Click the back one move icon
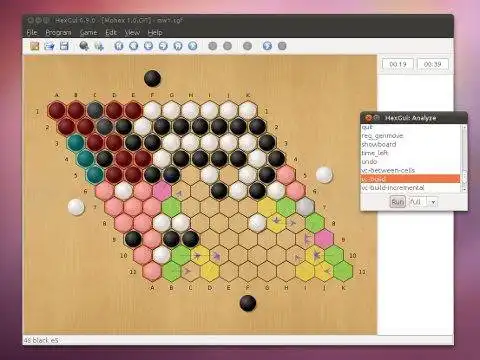Screen dimensions: 480x360 (x=148, y=46)
